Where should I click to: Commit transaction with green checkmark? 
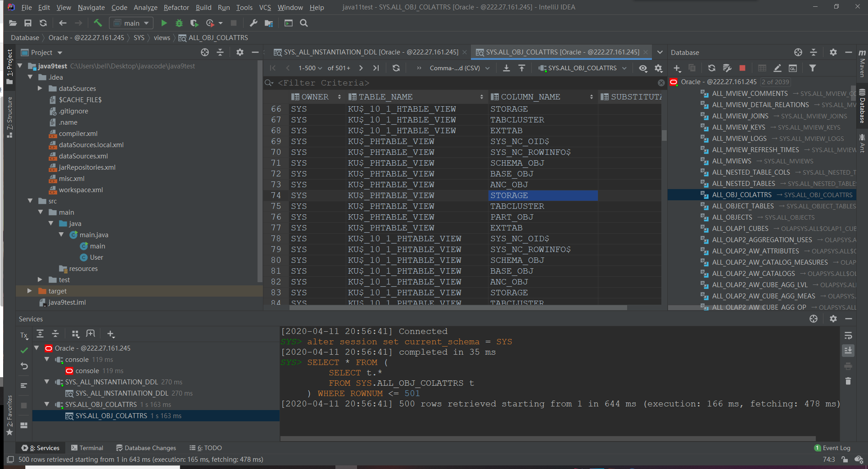point(24,350)
